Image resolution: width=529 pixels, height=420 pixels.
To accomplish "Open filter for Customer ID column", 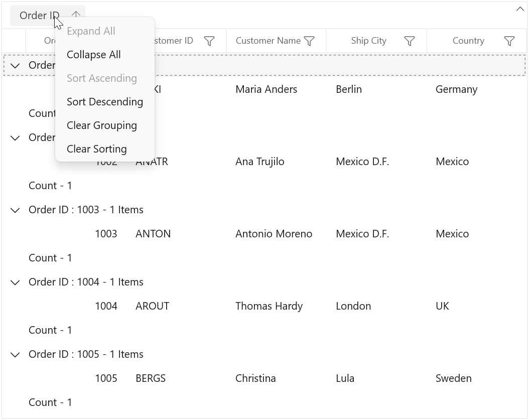I will pyautogui.click(x=209, y=41).
